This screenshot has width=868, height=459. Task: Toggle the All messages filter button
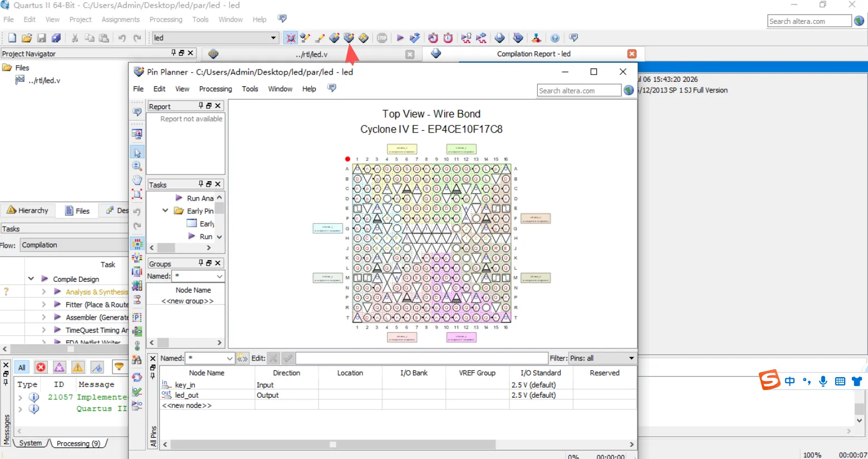pyautogui.click(x=22, y=367)
